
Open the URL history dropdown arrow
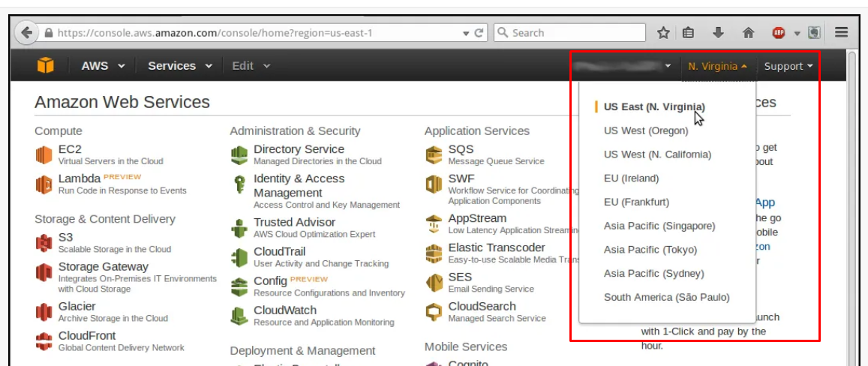click(466, 33)
